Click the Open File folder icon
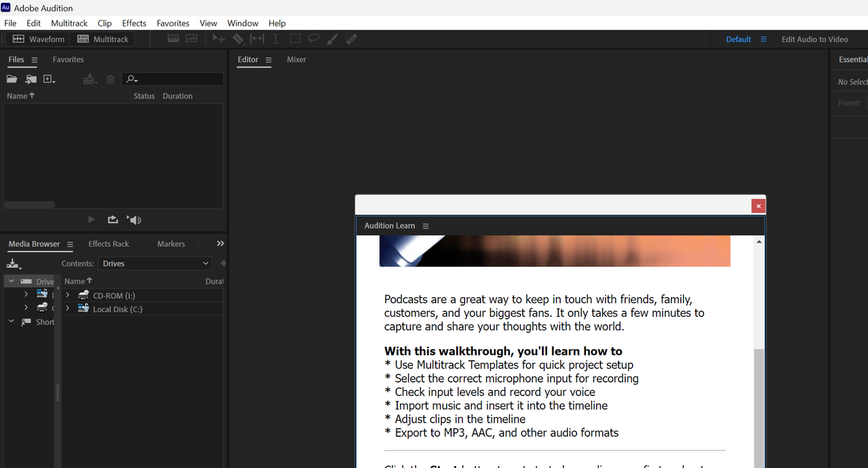The image size is (868, 468). [12, 79]
